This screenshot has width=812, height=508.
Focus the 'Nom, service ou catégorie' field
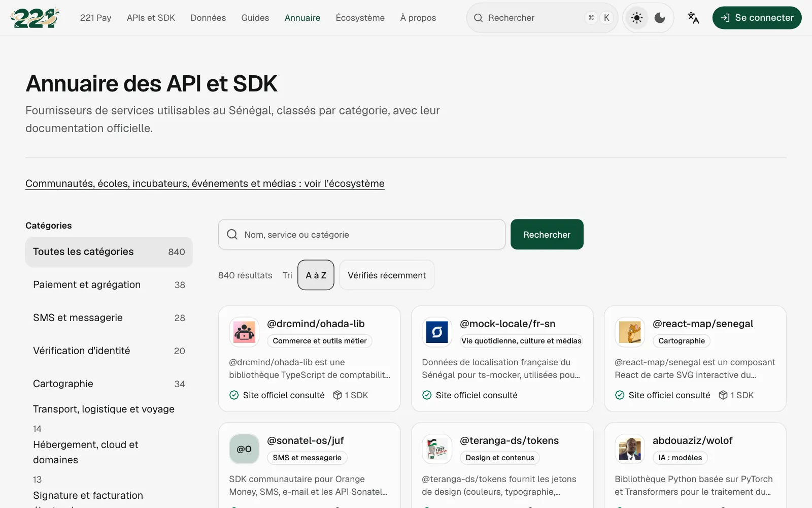coord(362,234)
